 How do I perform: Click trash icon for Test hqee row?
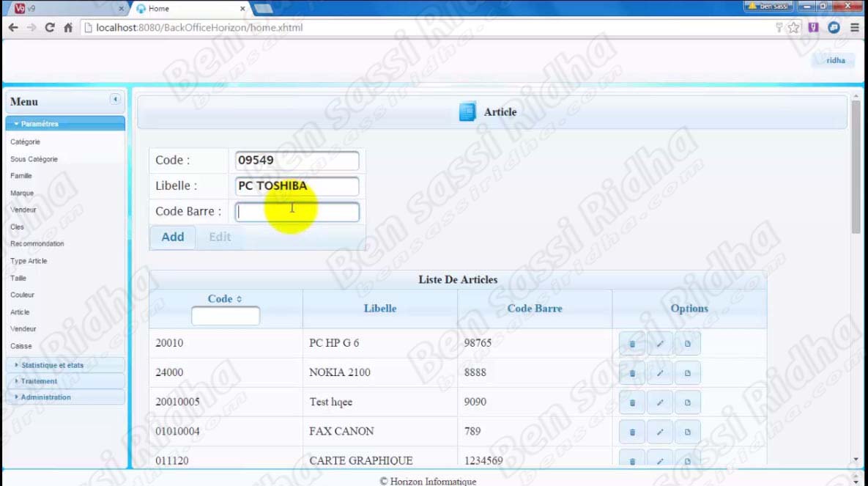[632, 402]
